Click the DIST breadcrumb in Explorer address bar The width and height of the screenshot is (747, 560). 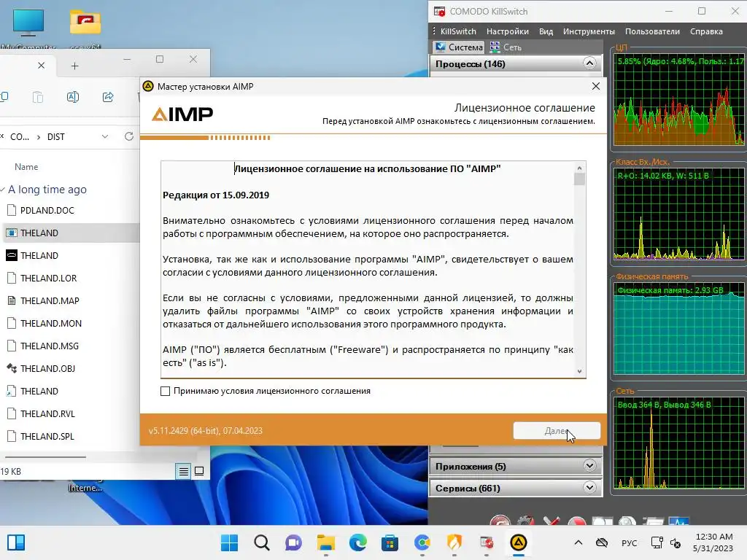coord(55,137)
